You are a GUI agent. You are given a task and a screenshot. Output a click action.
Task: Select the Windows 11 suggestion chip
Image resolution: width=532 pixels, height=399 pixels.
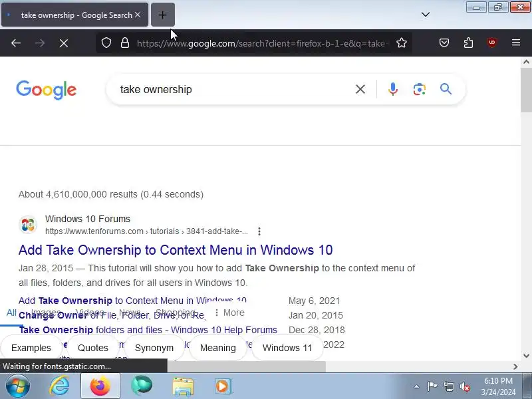(x=287, y=348)
